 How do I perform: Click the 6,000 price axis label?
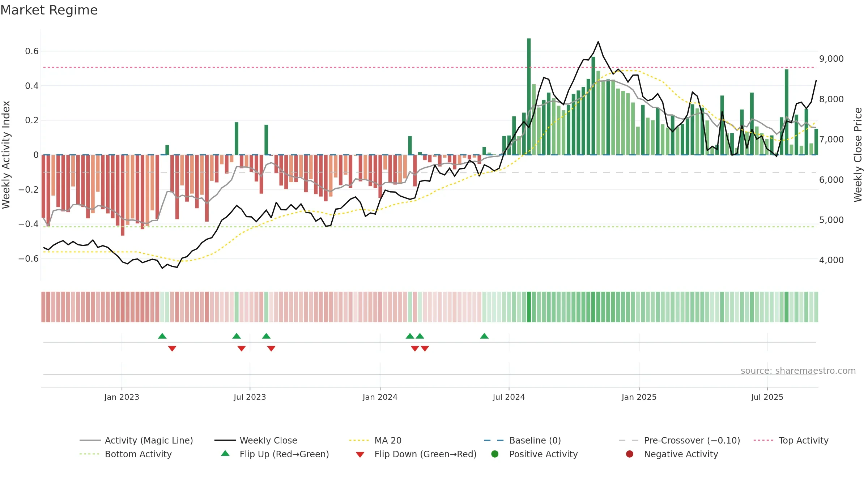tap(831, 180)
